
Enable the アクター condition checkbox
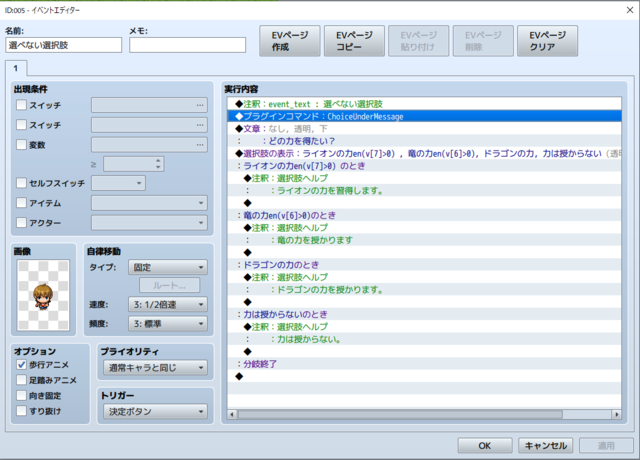click(21, 222)
